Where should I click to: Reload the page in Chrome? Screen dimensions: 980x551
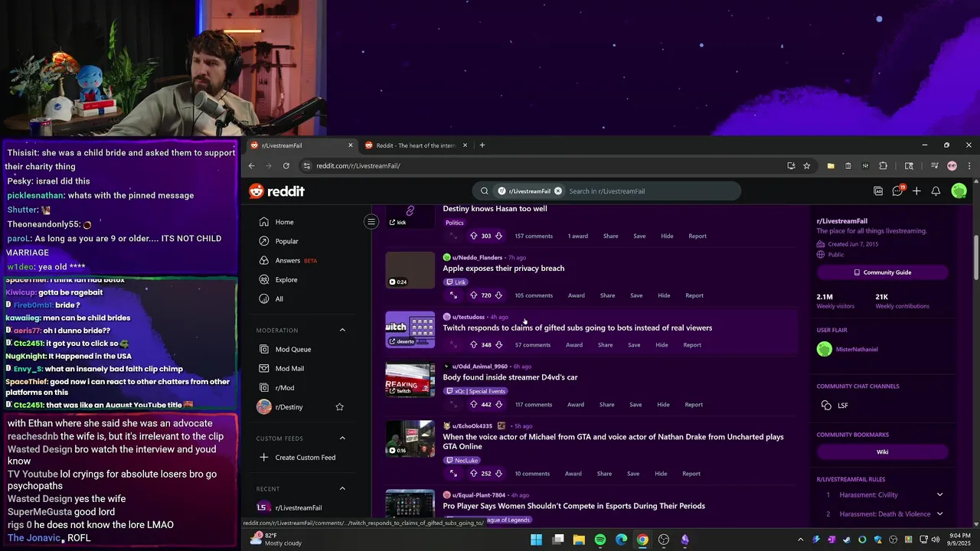[x=286, y=166]
